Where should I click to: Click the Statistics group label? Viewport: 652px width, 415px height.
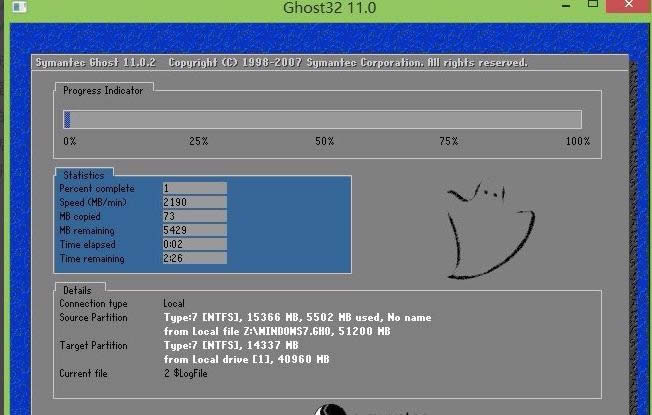pyautogui.click(x=84, y=175)
